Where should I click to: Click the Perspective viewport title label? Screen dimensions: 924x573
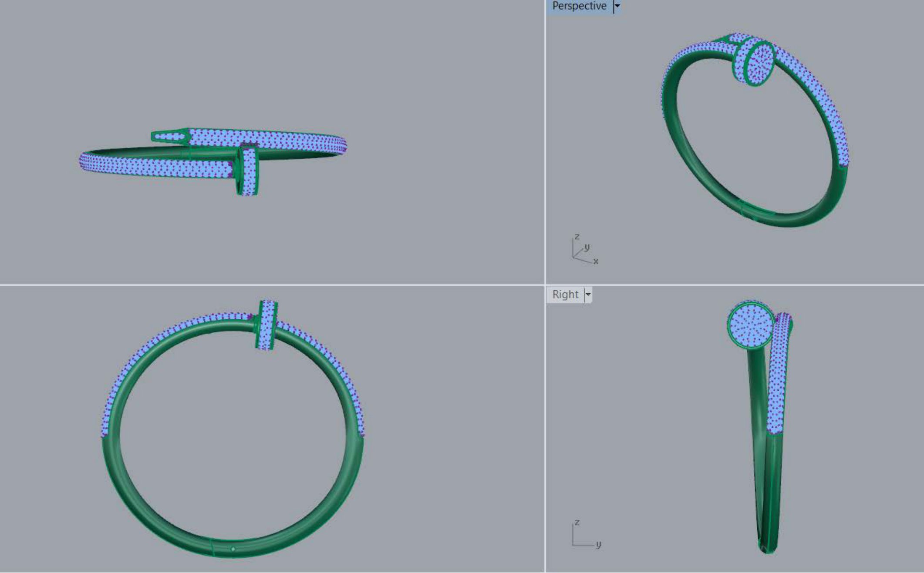coord(579,6)
